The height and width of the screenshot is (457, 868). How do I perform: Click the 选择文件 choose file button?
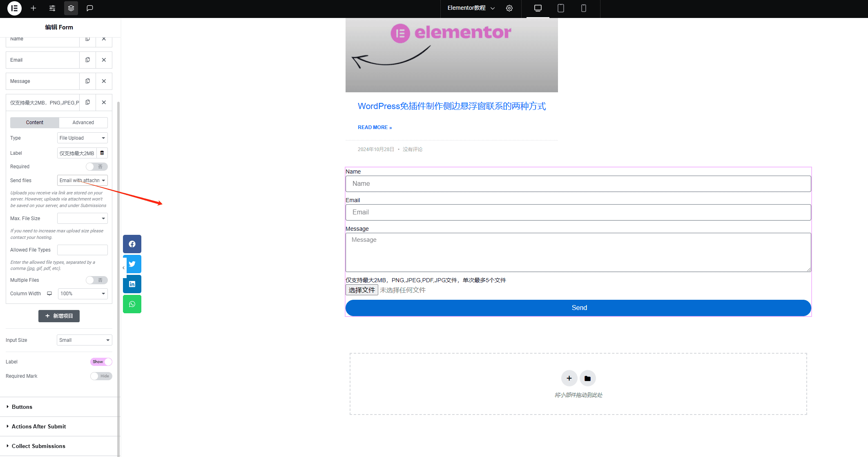tap(362, 290)
